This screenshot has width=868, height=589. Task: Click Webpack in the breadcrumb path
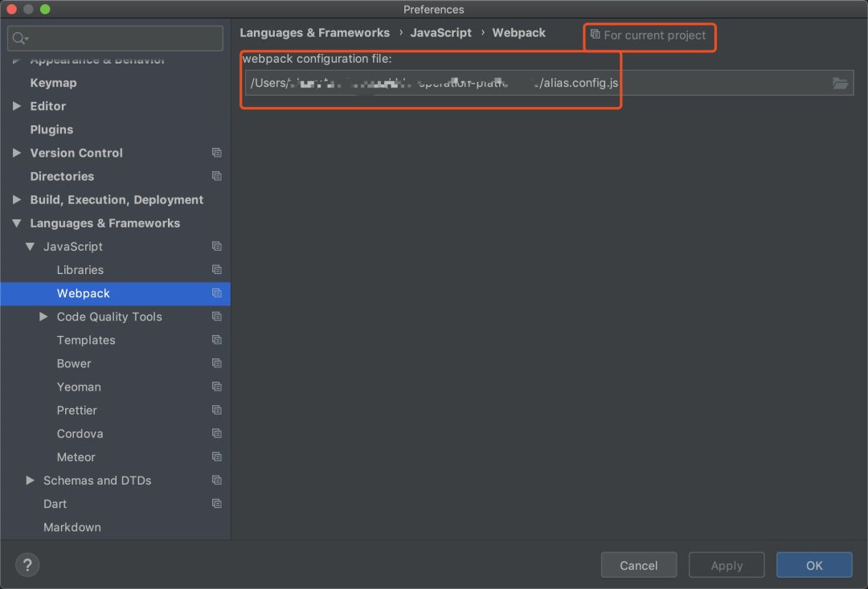[x=518, y=33]
